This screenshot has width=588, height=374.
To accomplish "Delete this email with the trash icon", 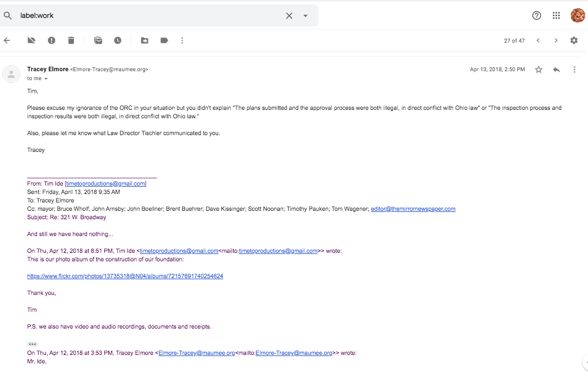I will (71, 40).
